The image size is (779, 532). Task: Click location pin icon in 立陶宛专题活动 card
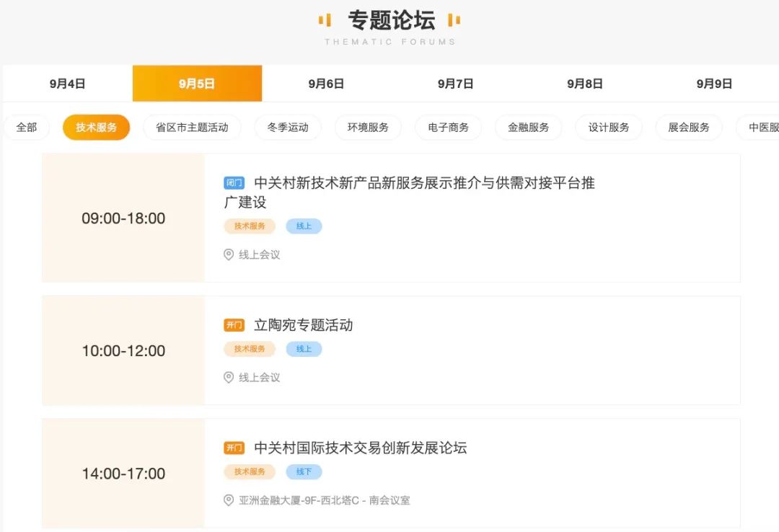(x=229, y=377)
